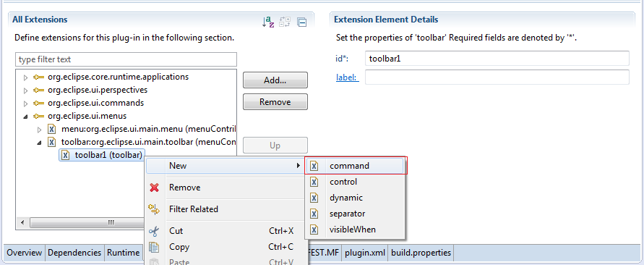Open the label hyperlink
Viewport: 644px width, 265px height.
click(x=348, y=77)
